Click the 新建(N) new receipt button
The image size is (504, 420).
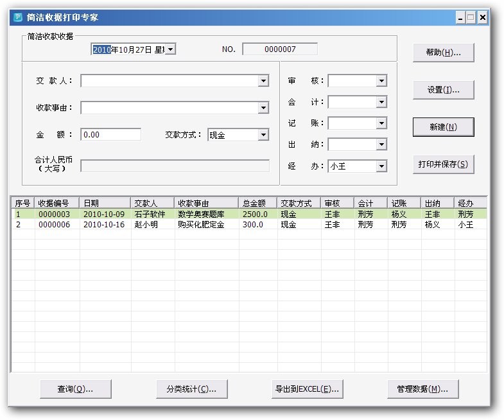pos(443,127)
